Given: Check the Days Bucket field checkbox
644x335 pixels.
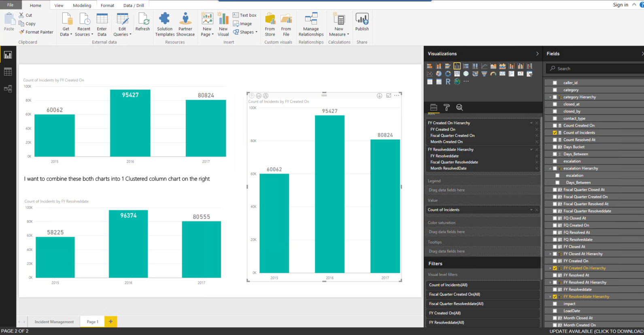Looking at the screenshot, I should point(555,147).
